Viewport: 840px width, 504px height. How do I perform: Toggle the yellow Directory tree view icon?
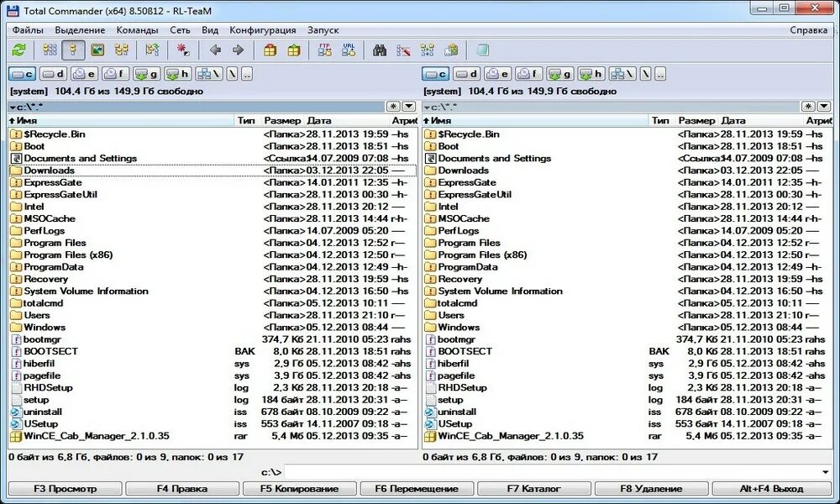click(x=122, y=50)
